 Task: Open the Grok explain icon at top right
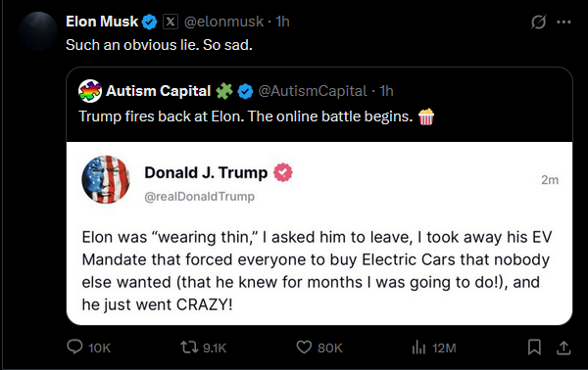[x=538, y=23]
